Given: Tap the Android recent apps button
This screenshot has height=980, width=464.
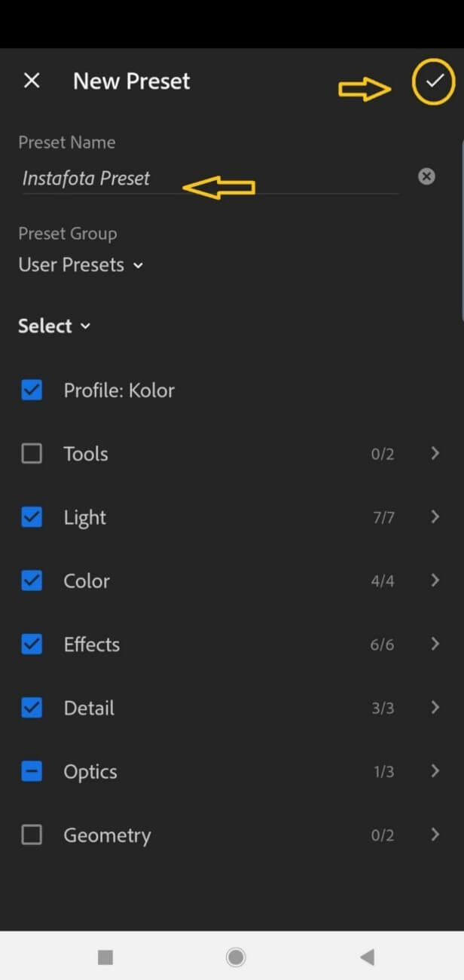Looking at the screenshot, I should tap(105, 957).
